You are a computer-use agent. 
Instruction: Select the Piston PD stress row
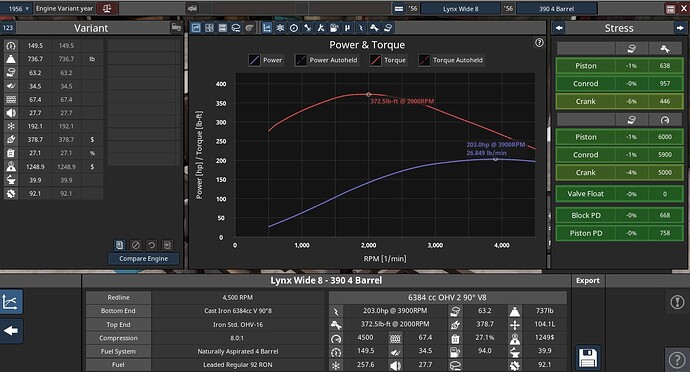pyautogui.click(x=620, y=233)
